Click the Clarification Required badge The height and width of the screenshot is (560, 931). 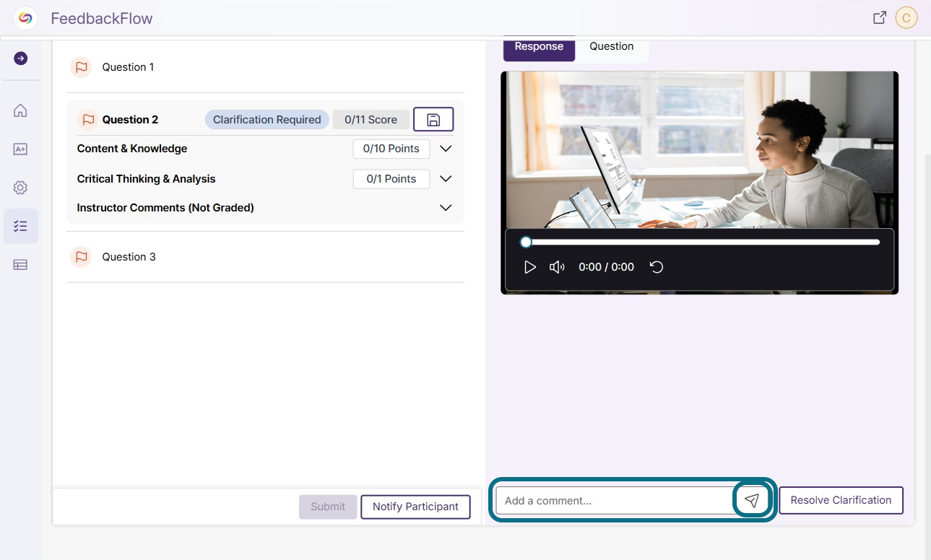click(267, 120)
